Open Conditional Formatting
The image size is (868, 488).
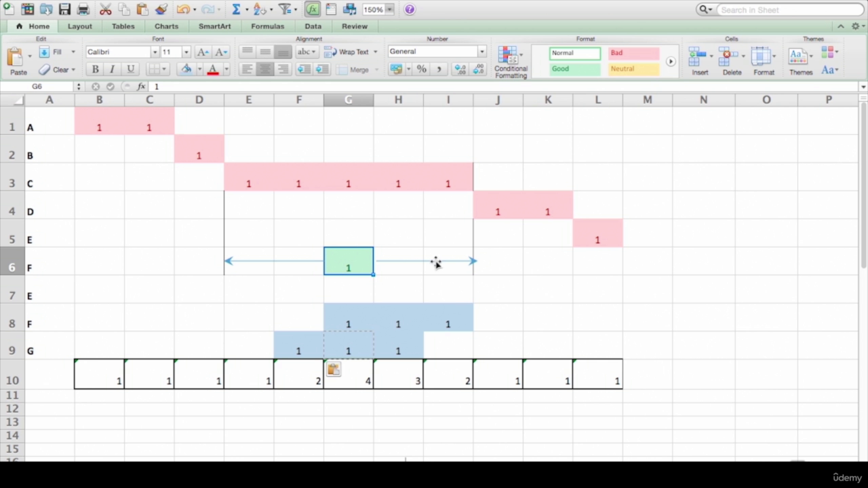pos(511,62)
